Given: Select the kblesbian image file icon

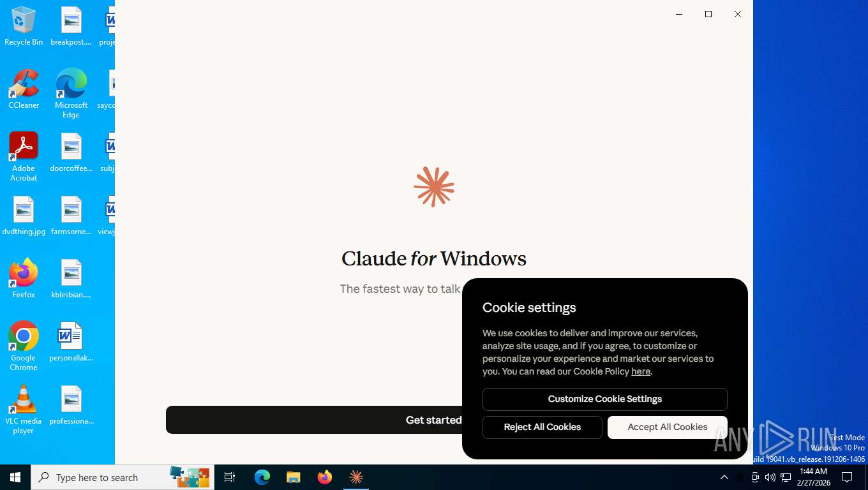Looking at the screenshot, I should click(x=71, y=279).
